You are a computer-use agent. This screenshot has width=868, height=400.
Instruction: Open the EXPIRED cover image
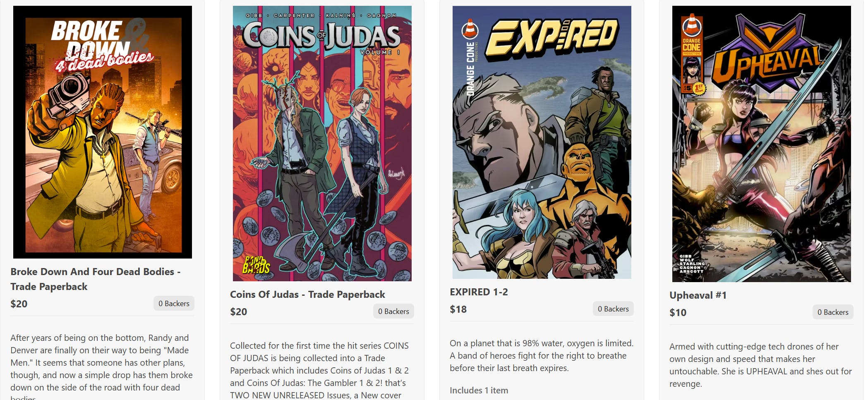click(x=542, y=142)
